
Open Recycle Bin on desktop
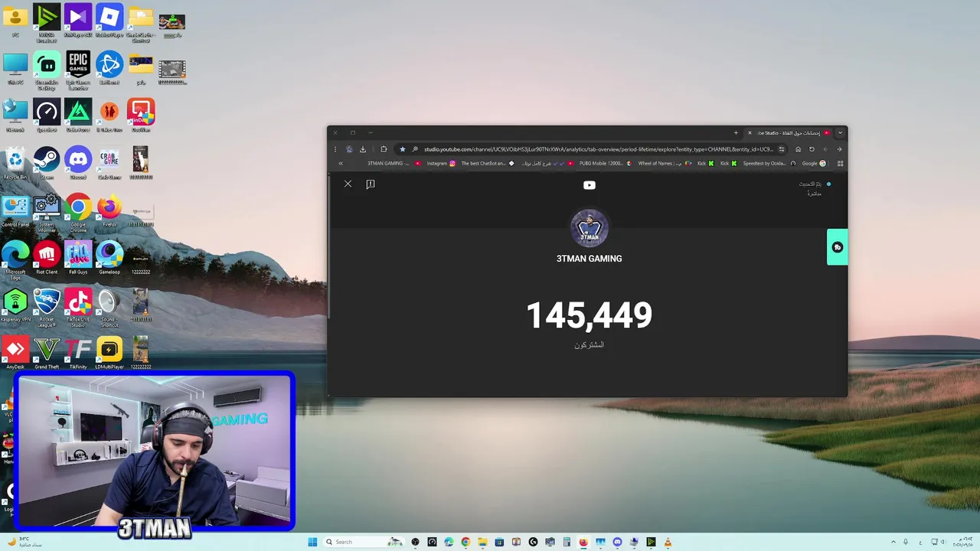click(15, 164)
